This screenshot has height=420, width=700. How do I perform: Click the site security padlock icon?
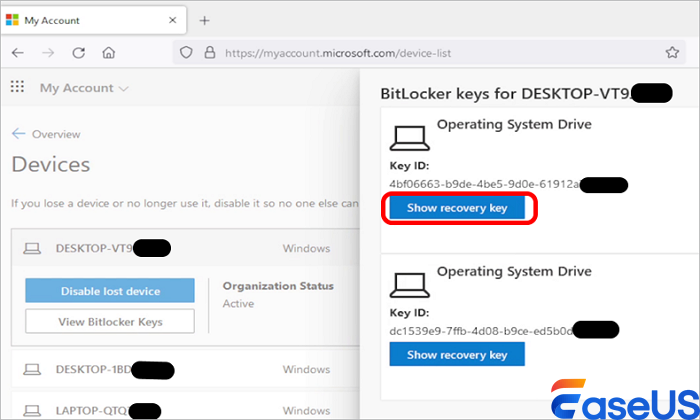(210, 53)
